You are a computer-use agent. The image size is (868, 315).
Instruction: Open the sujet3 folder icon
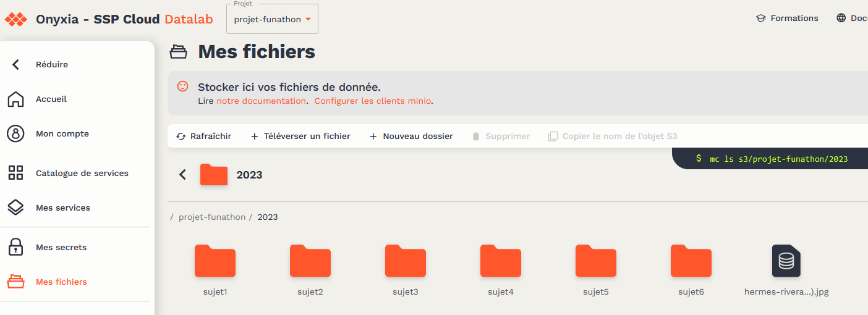click(x=406, y=261)
